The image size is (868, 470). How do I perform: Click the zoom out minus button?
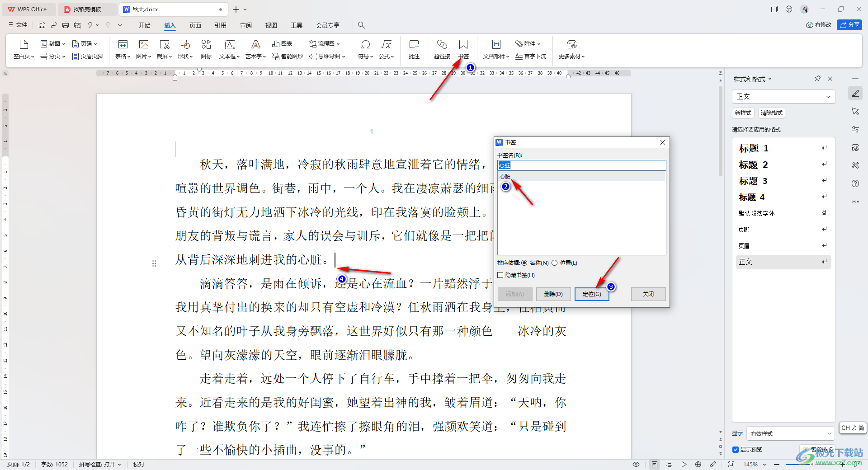(x=777, y=465)
